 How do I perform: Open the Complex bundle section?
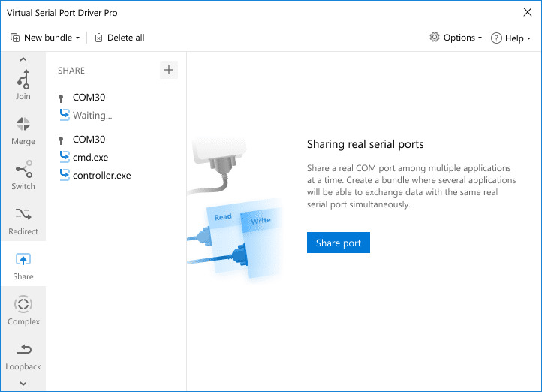click(x=23, y=311)
